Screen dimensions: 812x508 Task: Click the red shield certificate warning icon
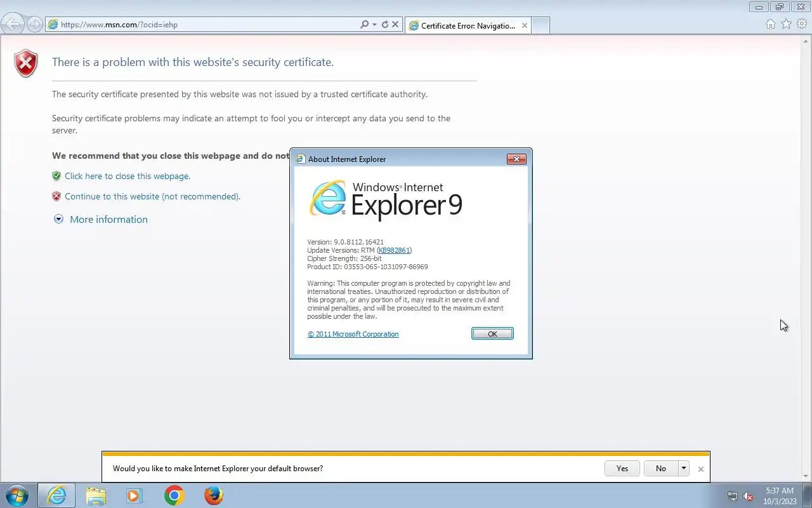(26, 63)
